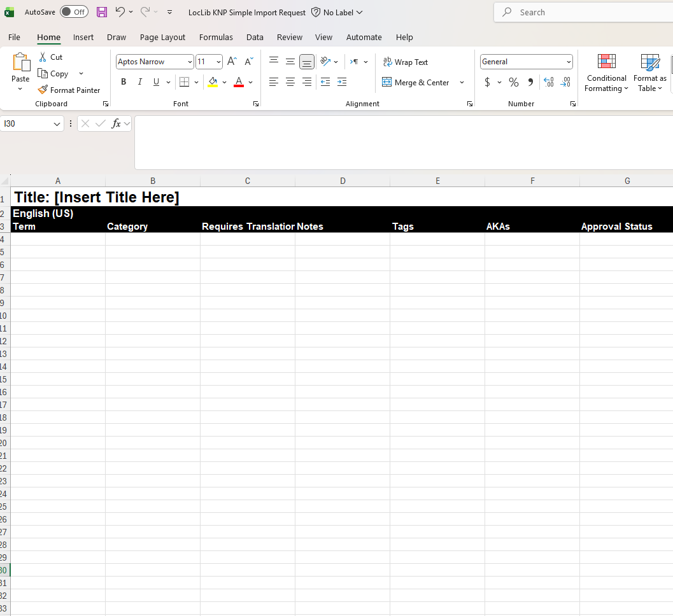Viewport: 673px width, 616px height.
Task: Decrease font size with the smaller A icon
Action: pyautogui.click(x=249, y=62)
